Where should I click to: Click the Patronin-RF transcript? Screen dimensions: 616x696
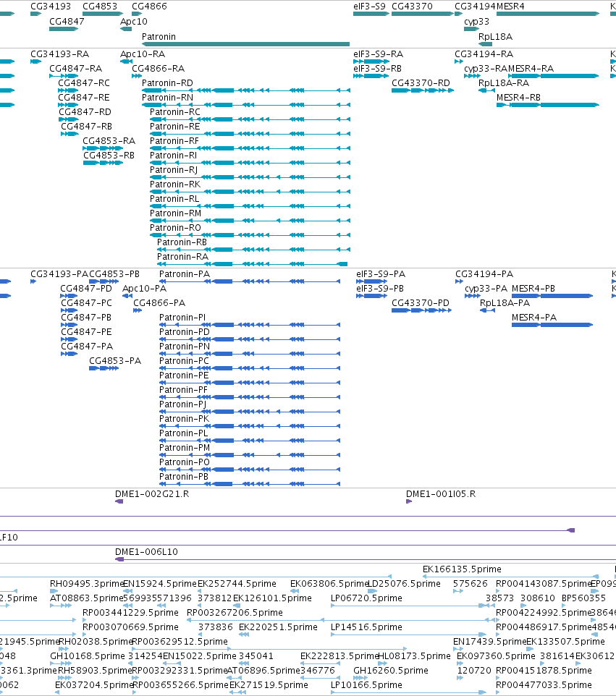(x=250, y=148)
